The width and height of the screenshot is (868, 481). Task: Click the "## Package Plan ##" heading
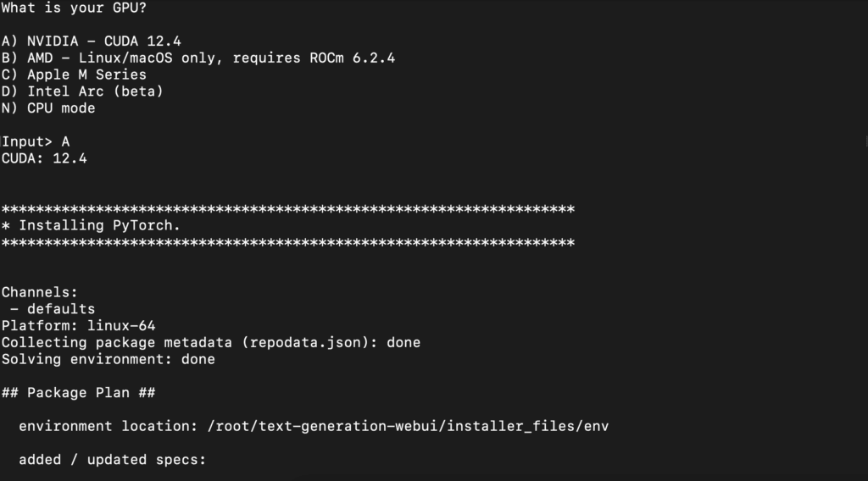click(x=79, y=393)
